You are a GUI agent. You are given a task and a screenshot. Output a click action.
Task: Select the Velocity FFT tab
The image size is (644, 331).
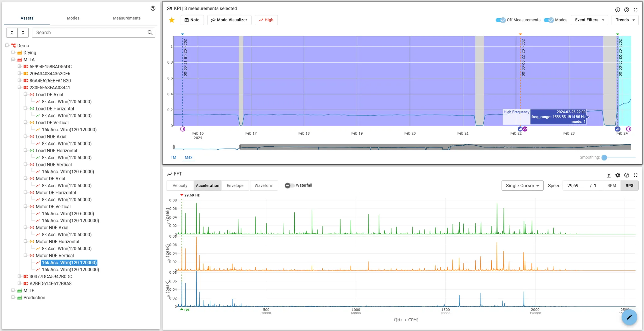pos(180,186)
